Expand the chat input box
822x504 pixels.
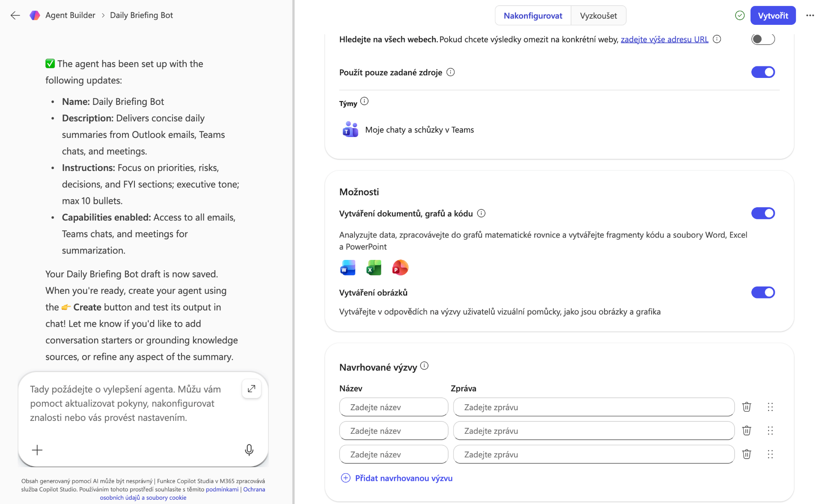tap(252, 388)
